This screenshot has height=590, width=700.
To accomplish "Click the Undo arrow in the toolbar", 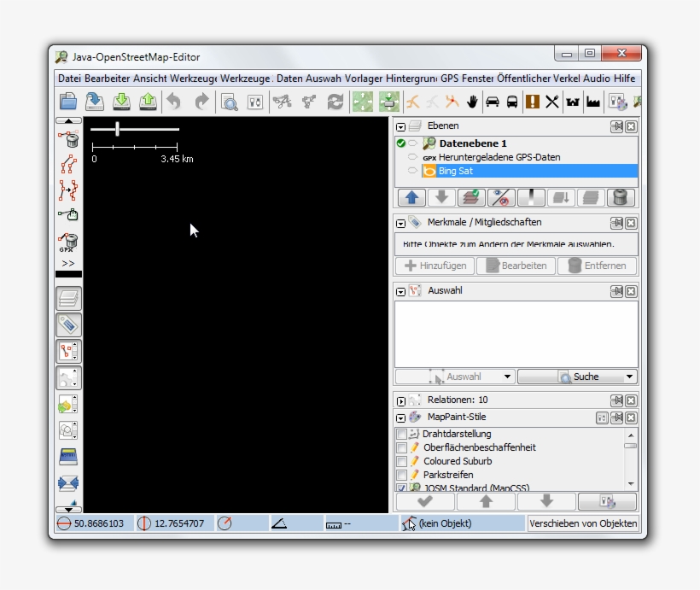I will coord(174,101).
